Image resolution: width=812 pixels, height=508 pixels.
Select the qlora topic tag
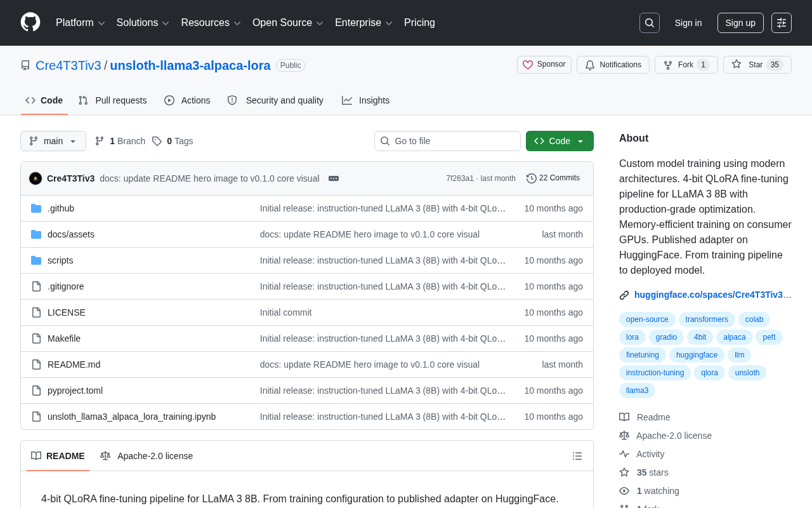(x=709, y=373)
